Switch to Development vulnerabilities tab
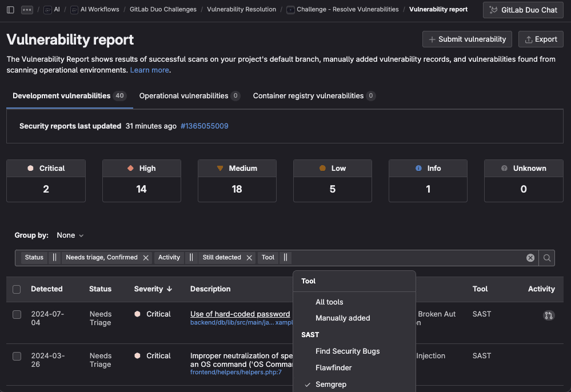This screenshot has width=571, height=392. [x=69, y=96]
